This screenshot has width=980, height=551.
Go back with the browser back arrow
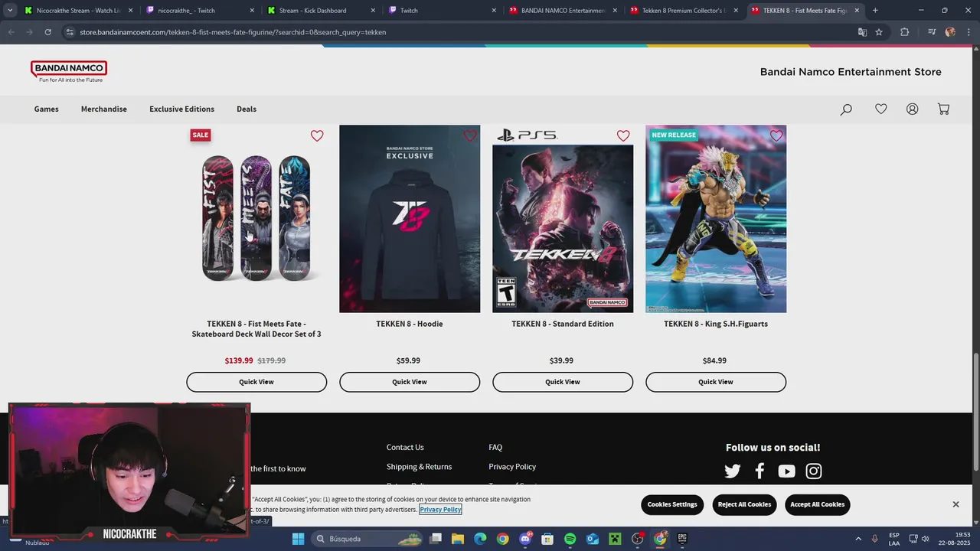coord(11,32)
